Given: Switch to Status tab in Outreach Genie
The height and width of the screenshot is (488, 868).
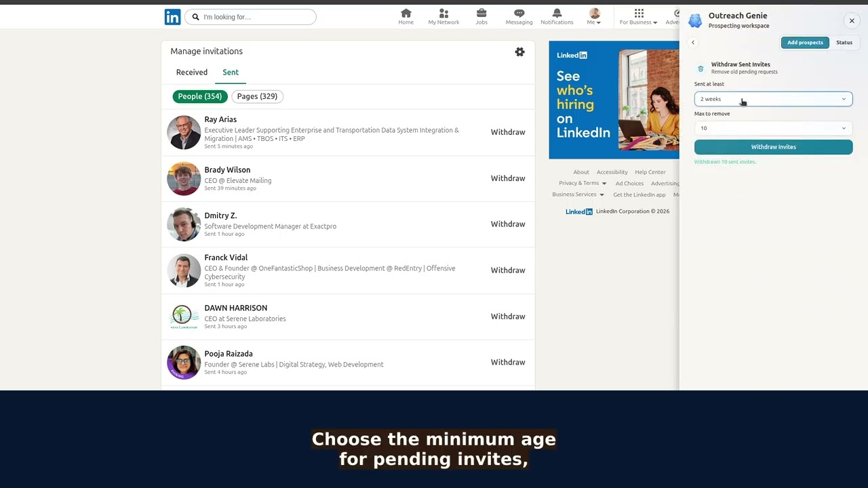Looking at the screenshot, I should point(844,43).
